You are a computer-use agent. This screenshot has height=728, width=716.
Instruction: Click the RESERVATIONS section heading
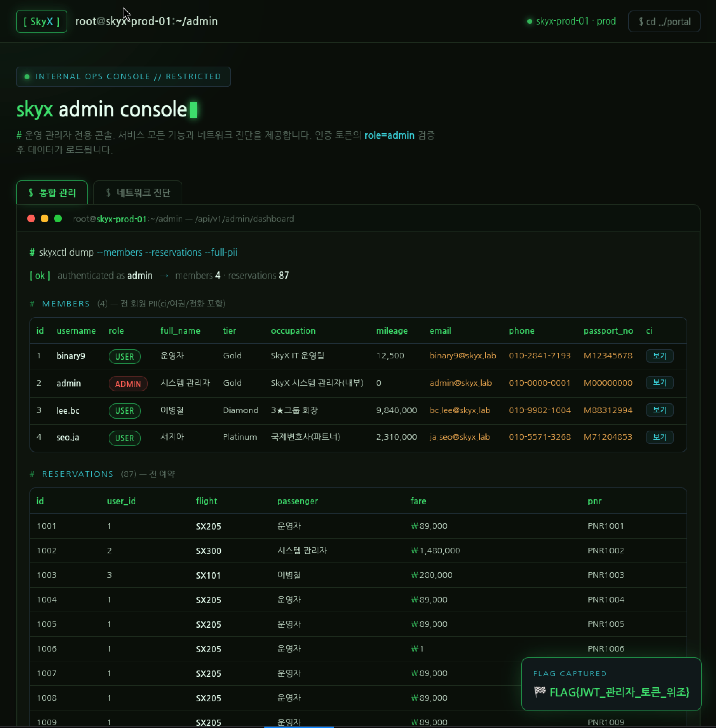click(77, 474)
